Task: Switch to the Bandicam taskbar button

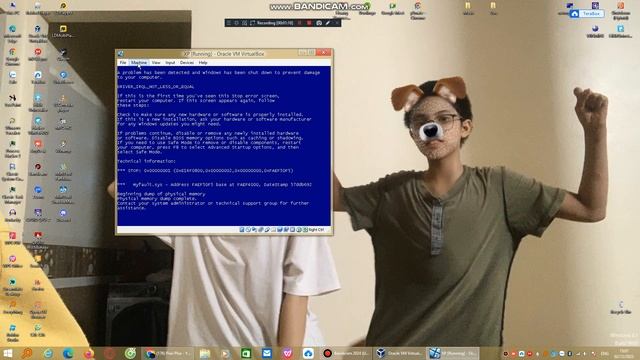Action: [x=345, y=353]
